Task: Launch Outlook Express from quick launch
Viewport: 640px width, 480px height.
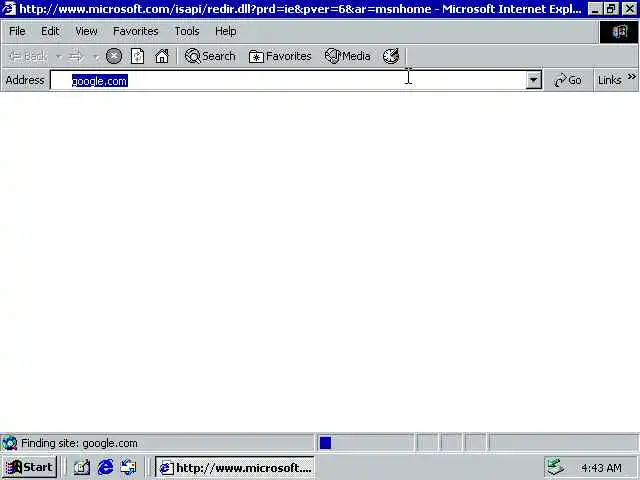Action: (x=128, y=467)
